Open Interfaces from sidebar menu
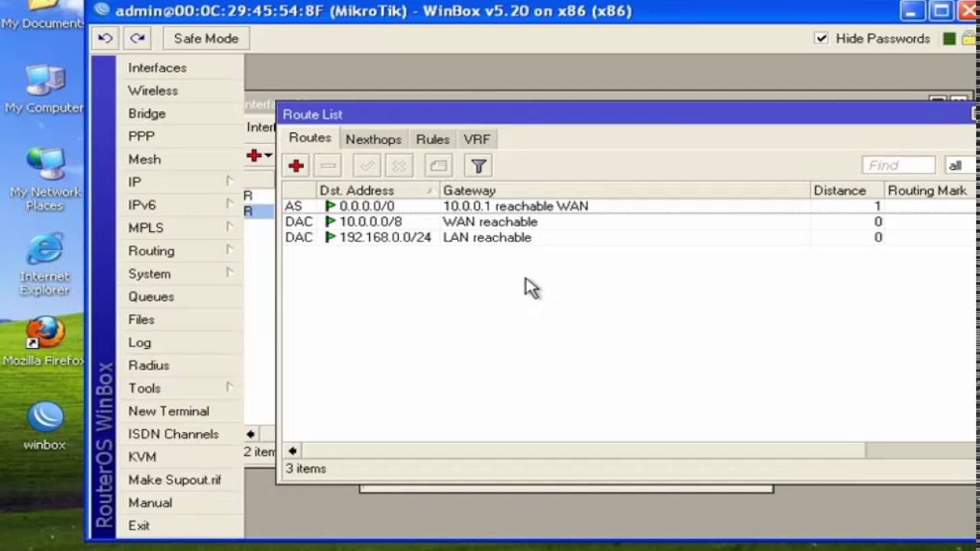Screen dimensions: 980x551 click(158, 67)
